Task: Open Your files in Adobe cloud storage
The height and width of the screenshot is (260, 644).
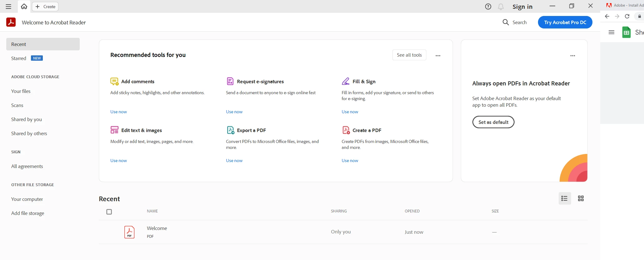Action: (x=21, y=91)
